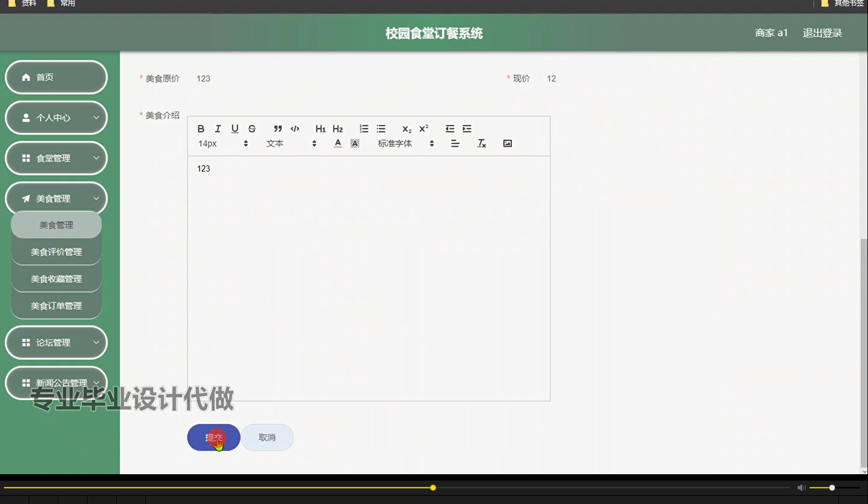
Task: Open 美食评价管理 in the sidebar
Action: point(56,251)
